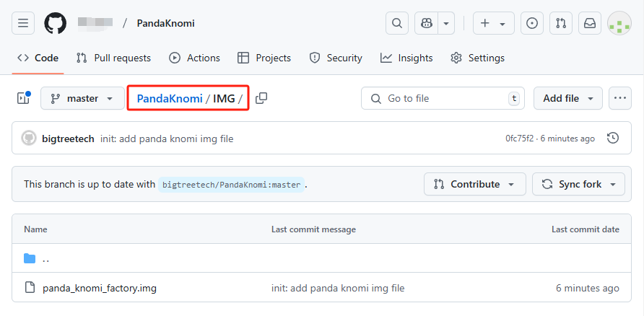Switch to the Settings tab

click(477, 58)
